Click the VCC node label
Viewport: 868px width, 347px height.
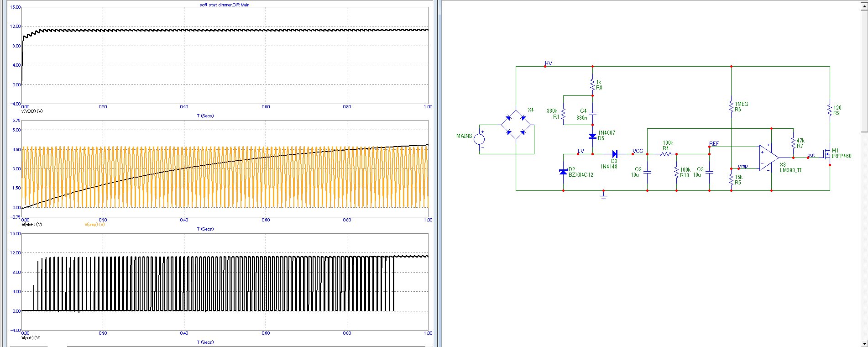click(x=638, y=151)
